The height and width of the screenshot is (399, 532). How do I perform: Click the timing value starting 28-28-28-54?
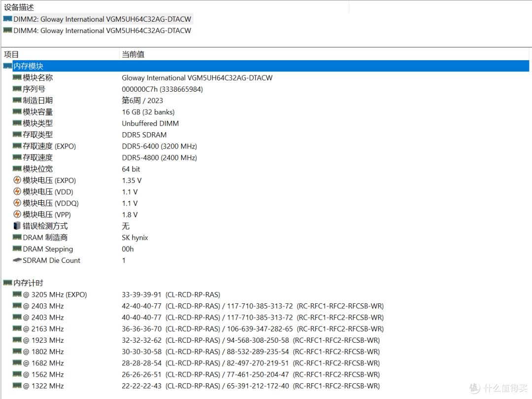(x=251, y=363)
